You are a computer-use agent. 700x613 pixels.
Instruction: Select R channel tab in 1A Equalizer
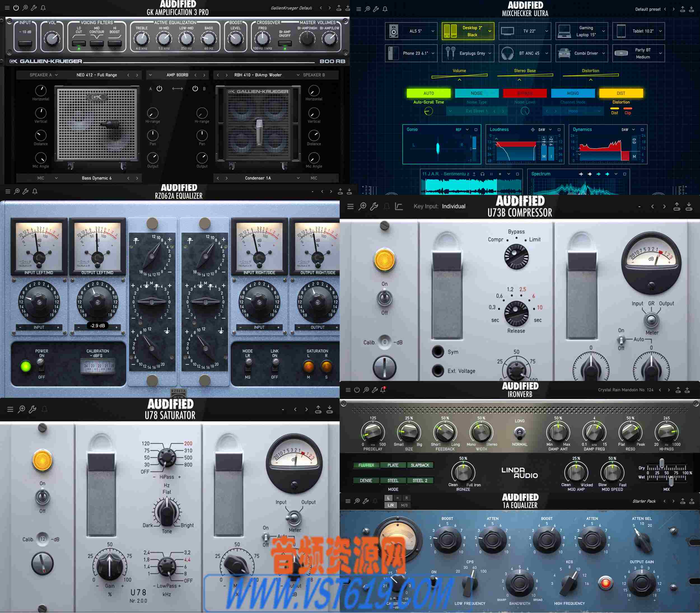407,498
